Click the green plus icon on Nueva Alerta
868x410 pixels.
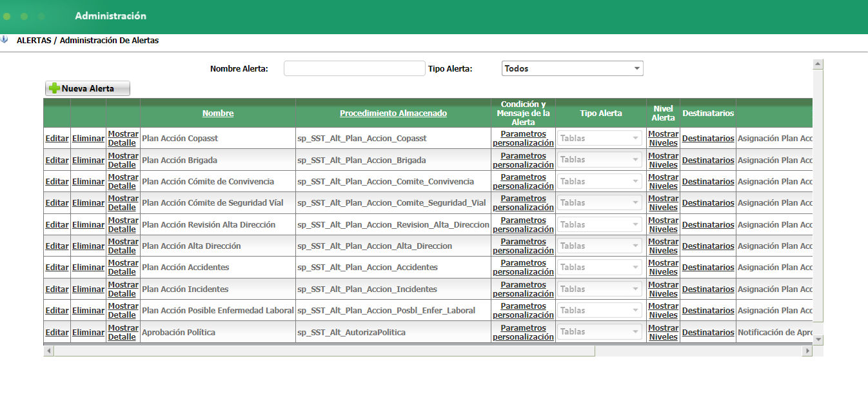point(54,88)
